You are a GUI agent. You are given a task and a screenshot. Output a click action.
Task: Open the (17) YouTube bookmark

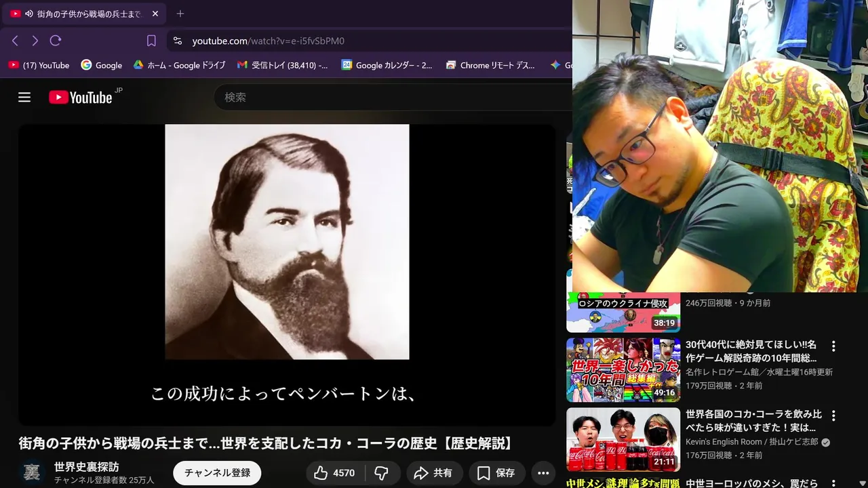coord(39,65)
